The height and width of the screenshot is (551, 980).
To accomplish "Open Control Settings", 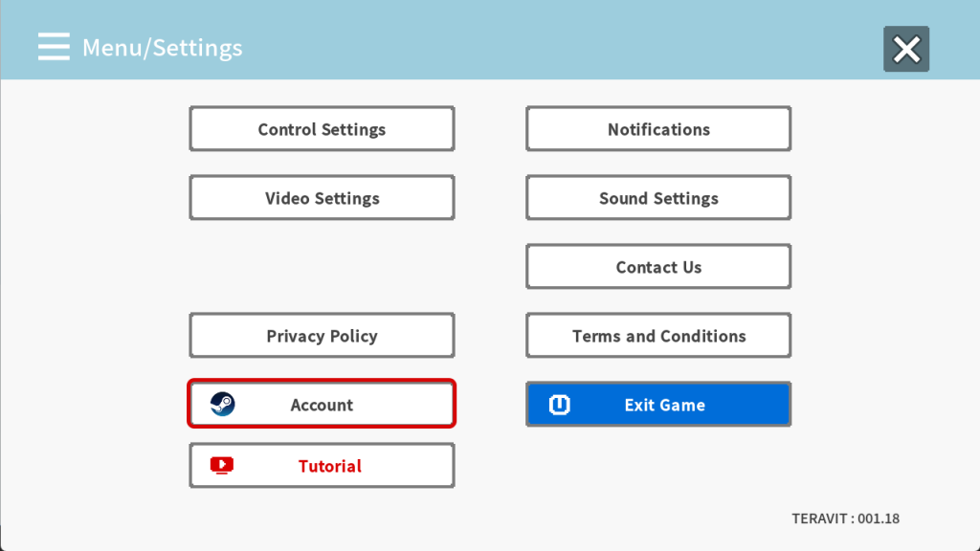I will point(322,129).
